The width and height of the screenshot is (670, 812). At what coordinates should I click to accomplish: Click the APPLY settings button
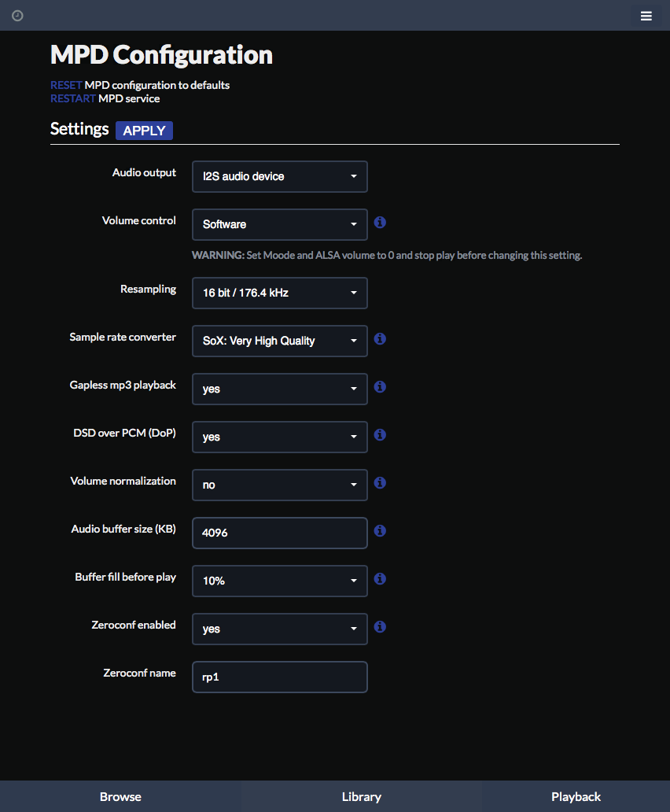tap(145, 131)
